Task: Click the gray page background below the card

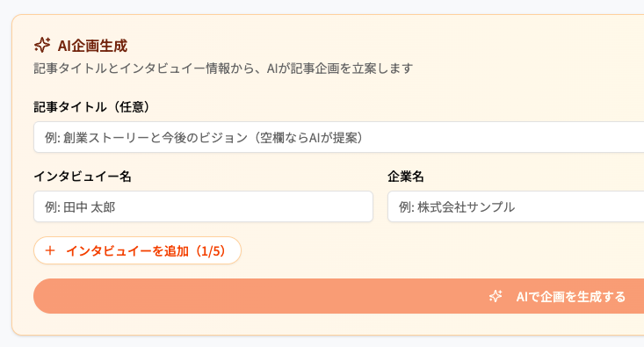Action: 322,342
